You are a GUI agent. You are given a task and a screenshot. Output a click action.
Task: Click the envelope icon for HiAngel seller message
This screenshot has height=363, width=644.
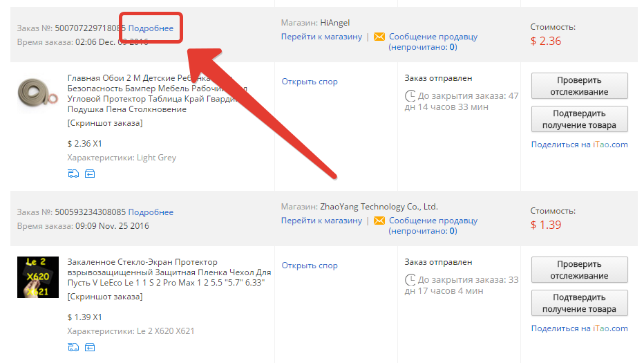click(379, 37)
